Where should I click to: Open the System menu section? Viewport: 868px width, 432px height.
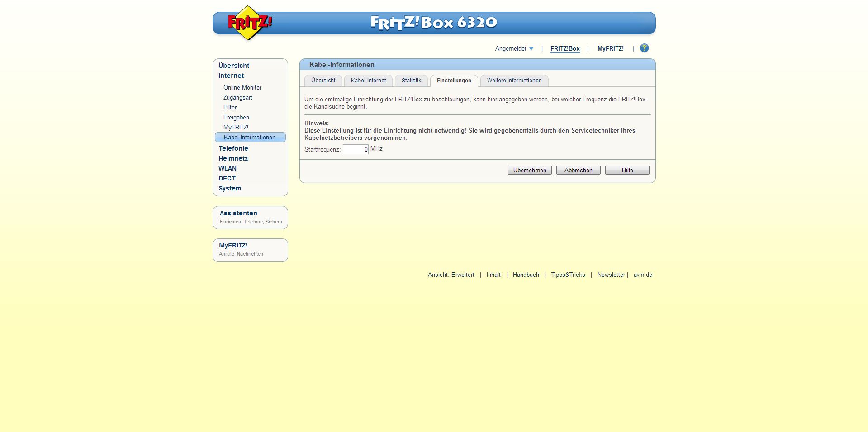pos(230,188)
